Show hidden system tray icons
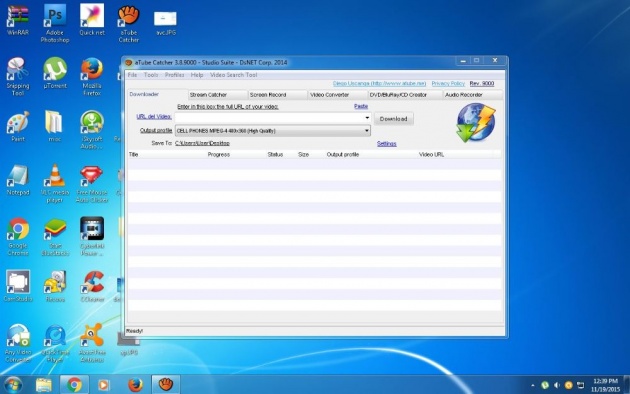 point(533,386)
